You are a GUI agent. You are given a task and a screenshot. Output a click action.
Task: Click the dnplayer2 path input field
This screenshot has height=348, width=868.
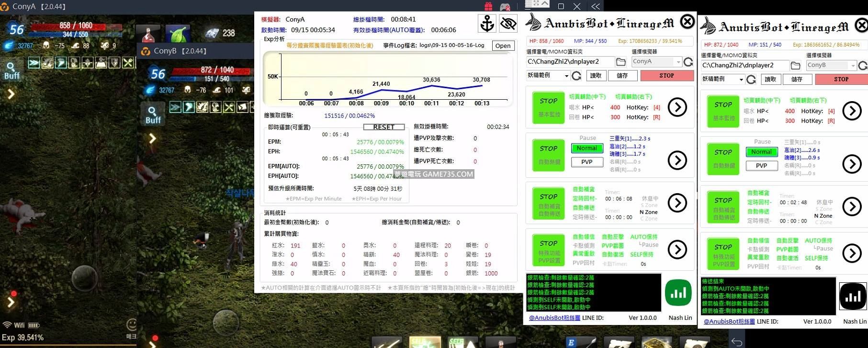pyautogui.click(x=570, y=62)
